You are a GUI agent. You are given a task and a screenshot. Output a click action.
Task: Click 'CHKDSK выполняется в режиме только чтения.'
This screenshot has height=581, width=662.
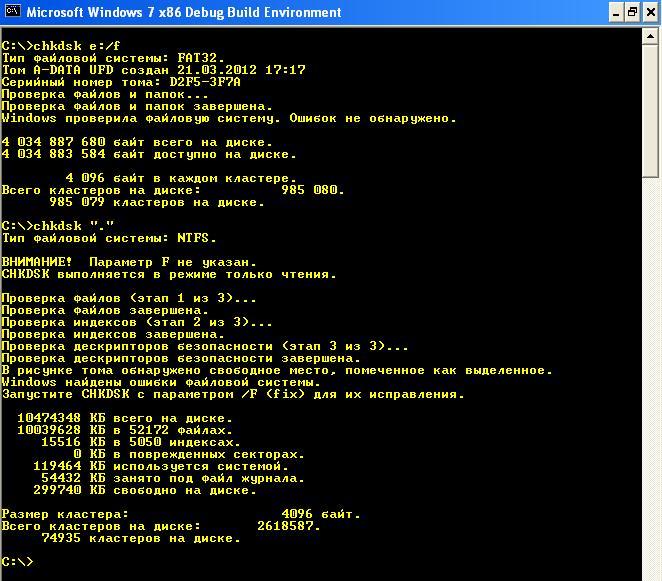(169, 274)
